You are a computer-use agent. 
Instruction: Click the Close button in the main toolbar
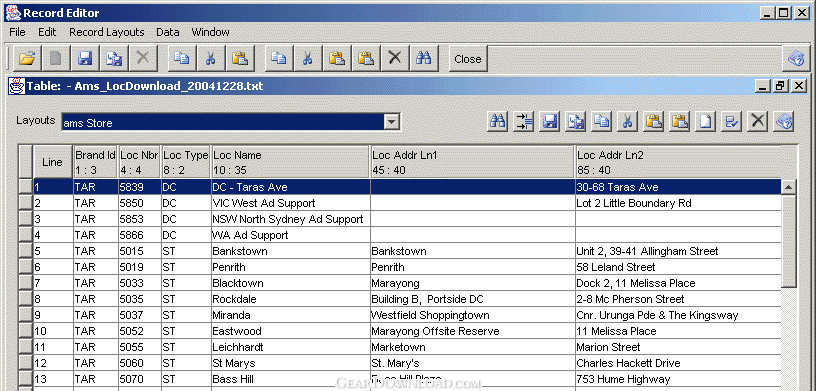point(467,59)
